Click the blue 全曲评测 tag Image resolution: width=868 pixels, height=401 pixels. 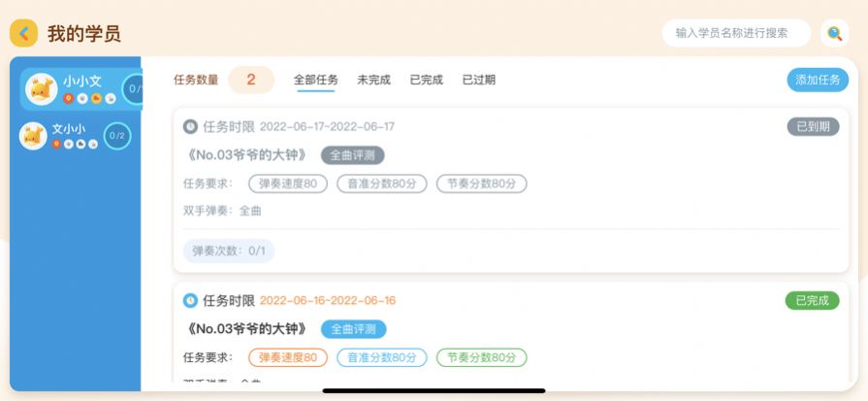[x=353, y=329]
